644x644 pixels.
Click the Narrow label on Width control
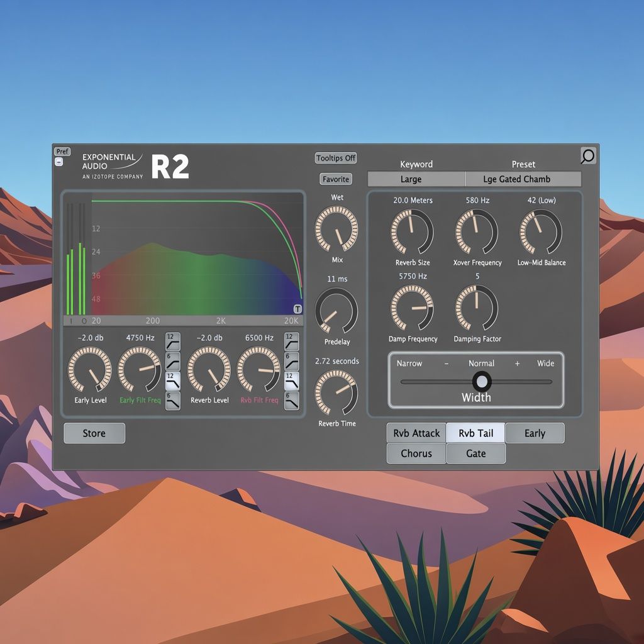coord(409,363)
